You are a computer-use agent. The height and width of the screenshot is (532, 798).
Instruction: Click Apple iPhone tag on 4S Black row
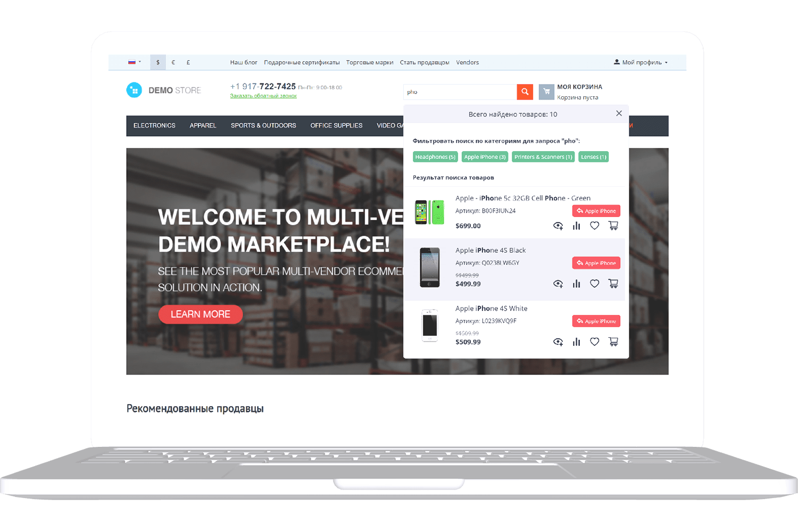[x=596, y=263]
